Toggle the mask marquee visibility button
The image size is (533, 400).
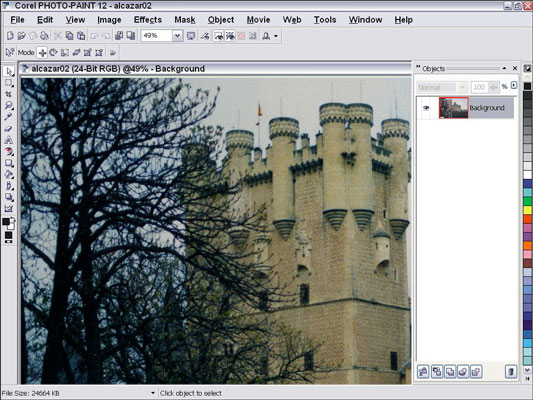pos(218,35)
